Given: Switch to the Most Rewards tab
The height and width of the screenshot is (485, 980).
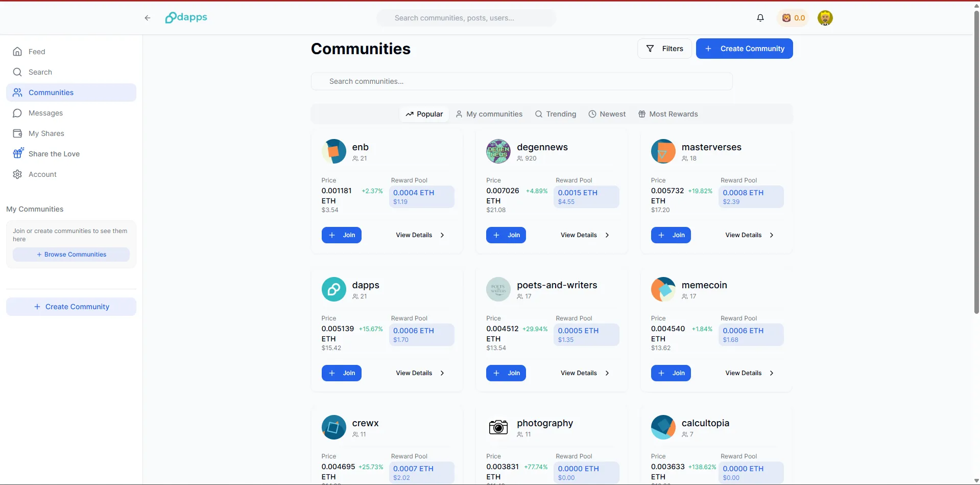Looking at the screenshot, I should (x=668, y=114).
